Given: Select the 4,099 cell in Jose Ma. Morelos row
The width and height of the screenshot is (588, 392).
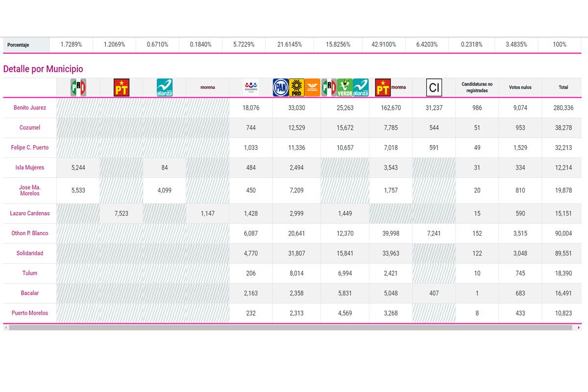Looking at the screenshot, I should click(x=164, y=191).
